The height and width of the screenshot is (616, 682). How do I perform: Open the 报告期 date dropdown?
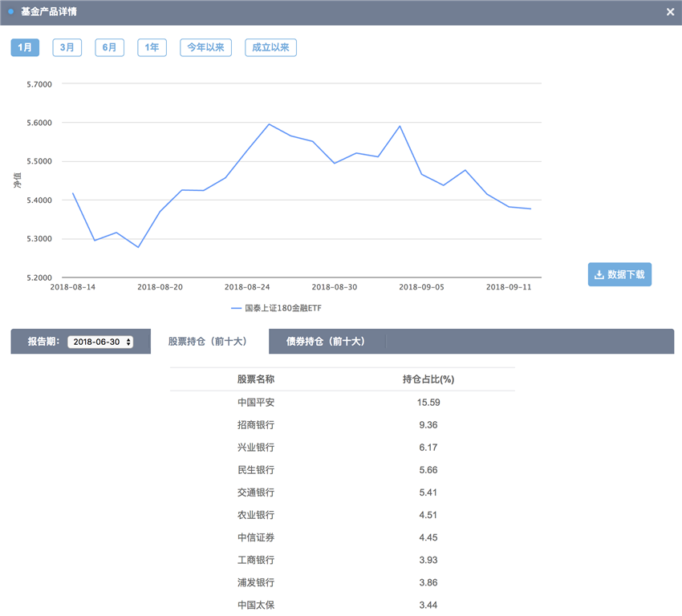point(100,342)
